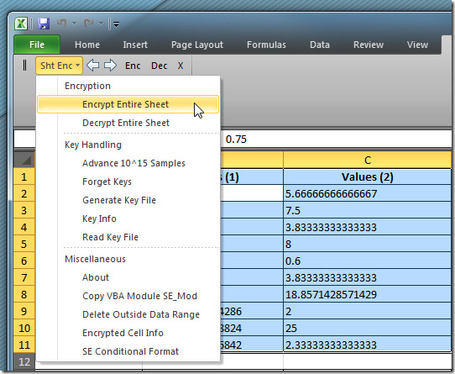Viewport: 455px width, 374px height.
Task: Click the Undo arrow icon
Action: pyautogui.click(x=62, y=23)
